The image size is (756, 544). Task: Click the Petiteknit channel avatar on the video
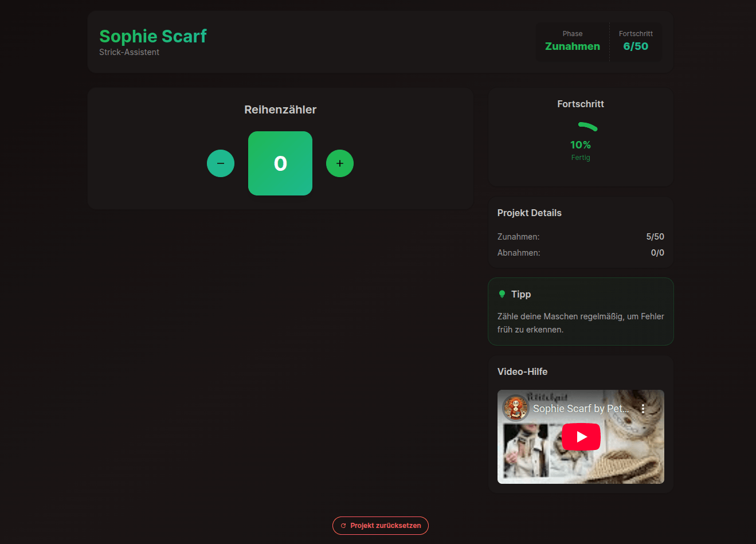click(x=515, y=408)
